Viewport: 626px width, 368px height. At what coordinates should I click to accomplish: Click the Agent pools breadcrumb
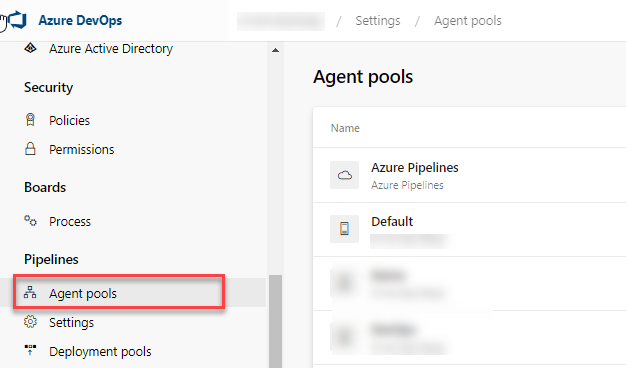click(x=468, y=21)
